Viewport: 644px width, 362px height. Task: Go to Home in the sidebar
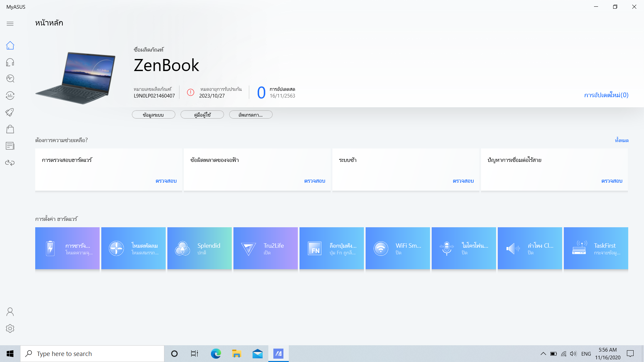(x=10, y=45)
